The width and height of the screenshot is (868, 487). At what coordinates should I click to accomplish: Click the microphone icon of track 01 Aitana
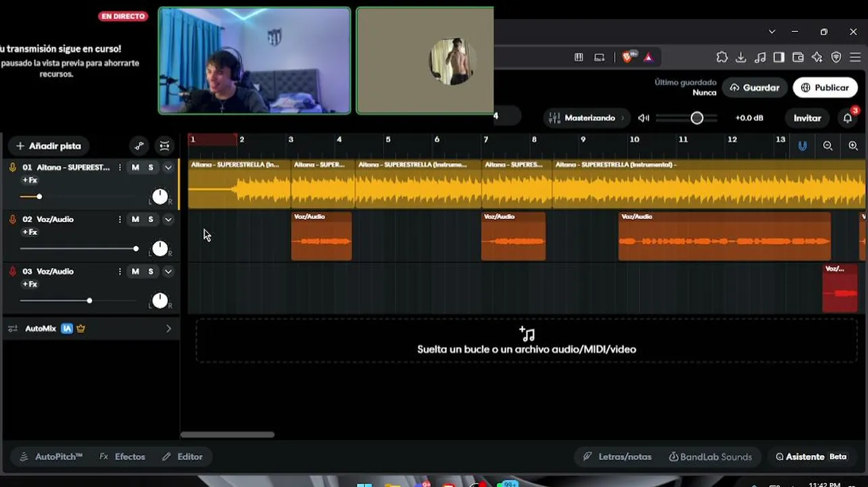tap(12, 167)
